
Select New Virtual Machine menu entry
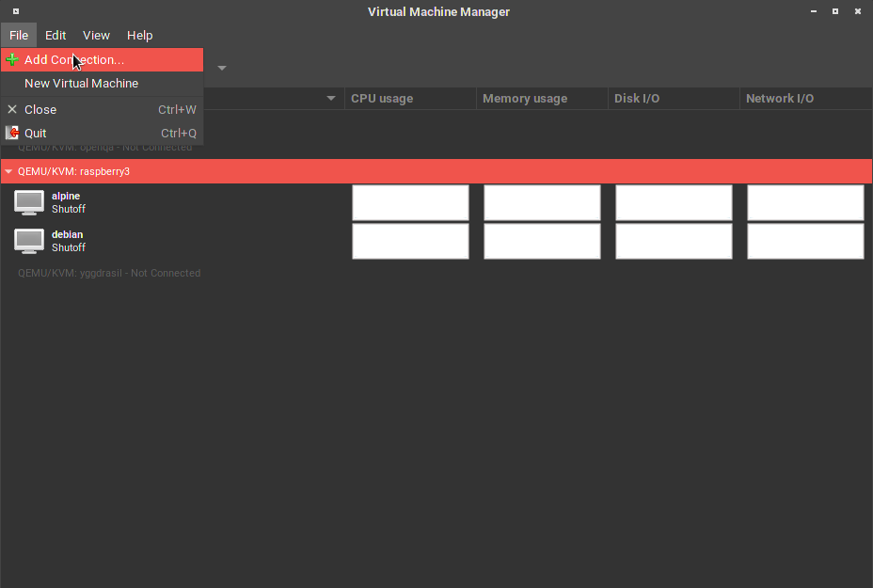pos(102,83)
